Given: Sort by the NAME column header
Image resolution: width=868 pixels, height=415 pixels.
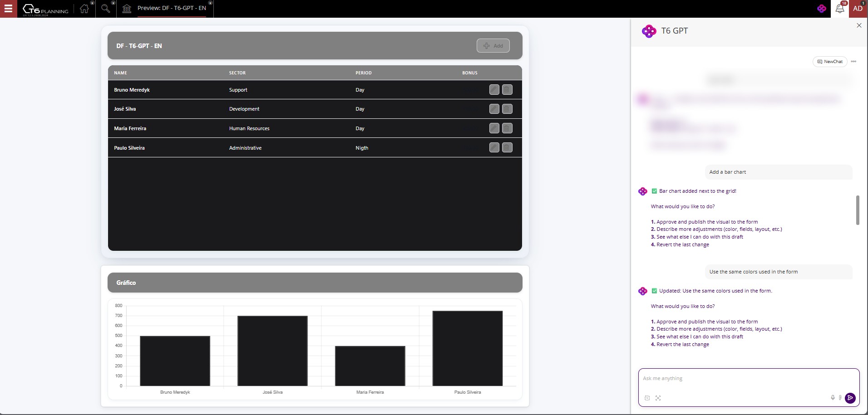Looking at the screenshot, I should pos(120,73).
